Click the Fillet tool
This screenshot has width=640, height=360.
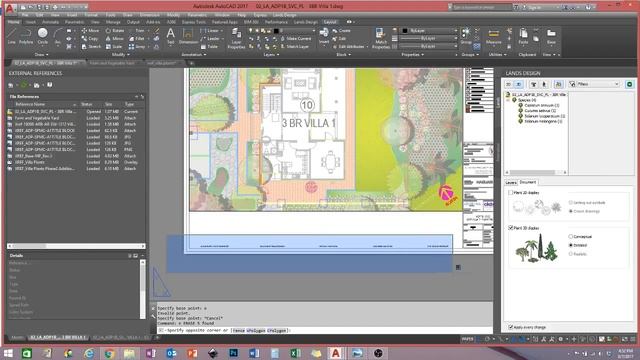click(137, 38)
